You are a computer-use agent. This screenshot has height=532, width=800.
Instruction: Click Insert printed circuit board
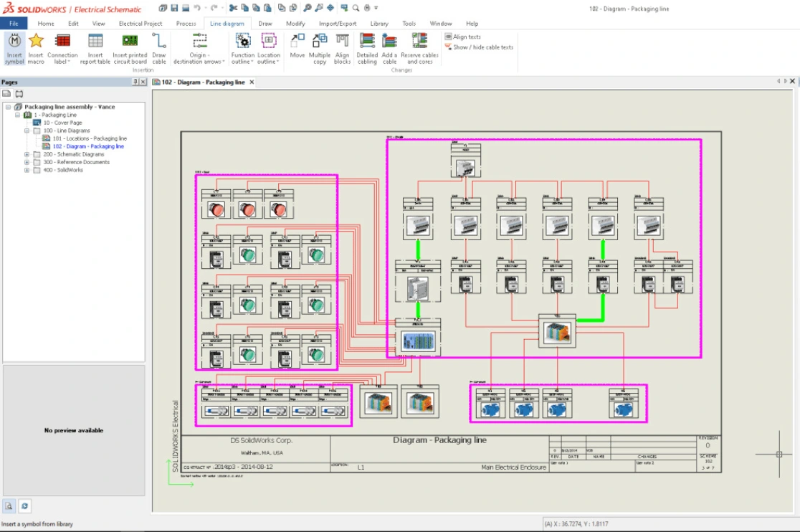click(130, 49)
